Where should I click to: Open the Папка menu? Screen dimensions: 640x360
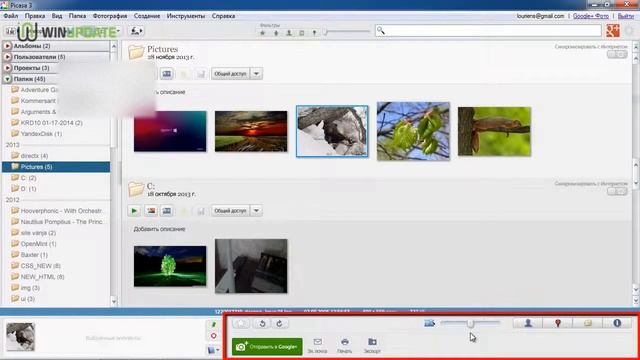click(77, 16)
